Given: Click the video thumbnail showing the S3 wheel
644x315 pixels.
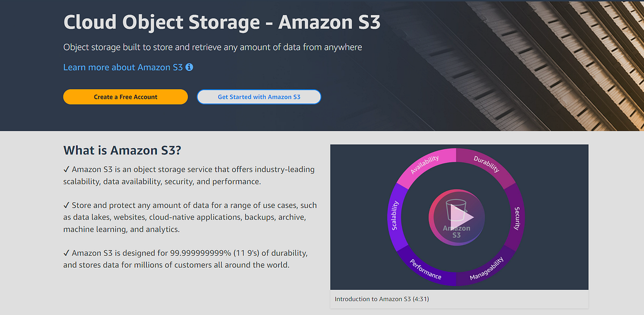Looking at the screenshot, I should [459, 216].
